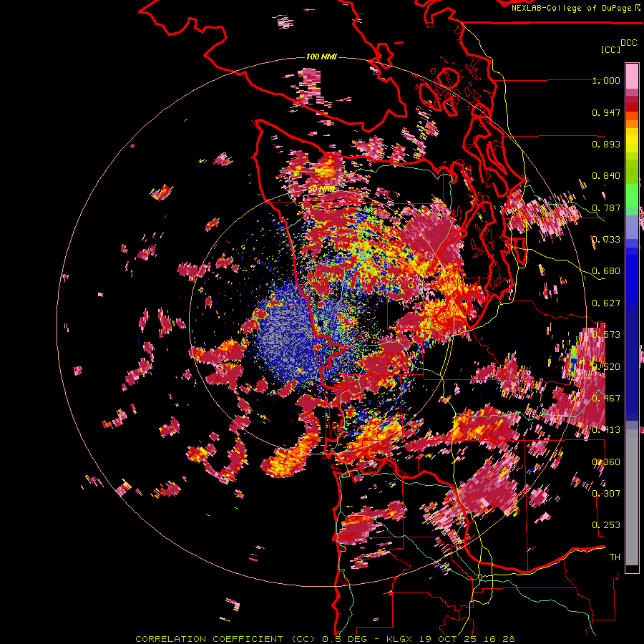Pick the bright green segment of the color bar
This screenshot has height=644, width=644.
632,195
